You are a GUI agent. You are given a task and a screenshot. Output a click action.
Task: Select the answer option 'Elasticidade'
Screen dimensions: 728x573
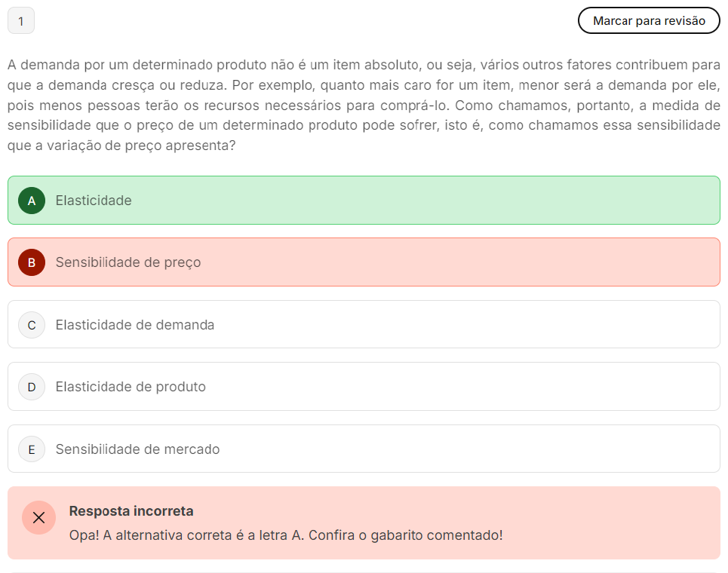point(94,201)
